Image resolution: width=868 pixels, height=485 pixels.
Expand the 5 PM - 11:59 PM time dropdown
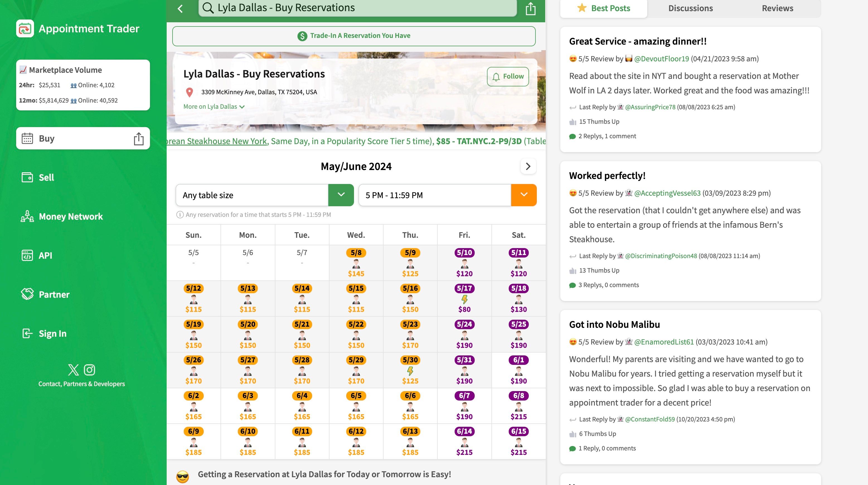tap(523, 195)
